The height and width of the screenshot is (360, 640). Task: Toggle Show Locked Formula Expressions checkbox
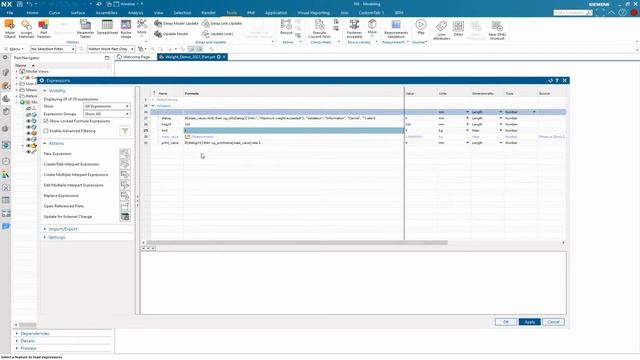(46, 121)
